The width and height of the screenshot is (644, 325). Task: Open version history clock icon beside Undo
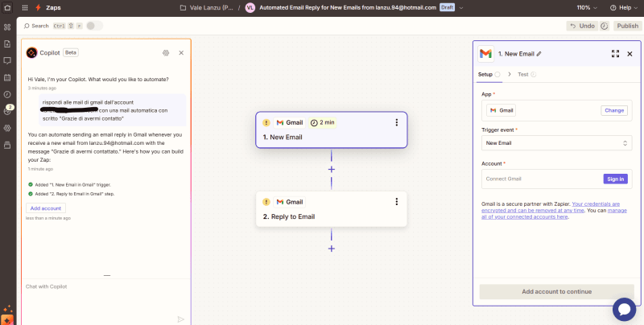coord(605,26)
